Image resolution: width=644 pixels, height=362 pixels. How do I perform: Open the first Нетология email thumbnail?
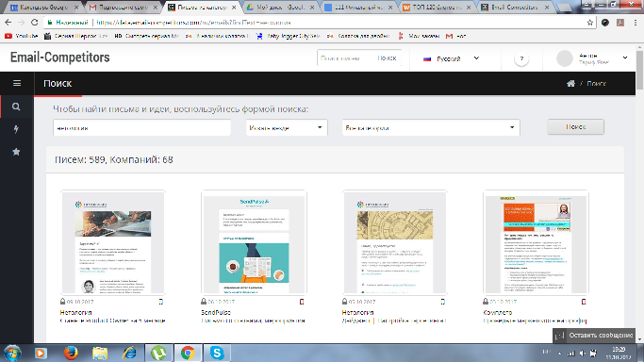113,242
